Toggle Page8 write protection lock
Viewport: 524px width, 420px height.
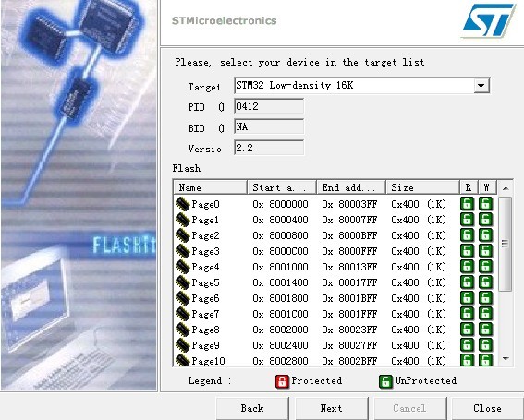pos(485,330)
